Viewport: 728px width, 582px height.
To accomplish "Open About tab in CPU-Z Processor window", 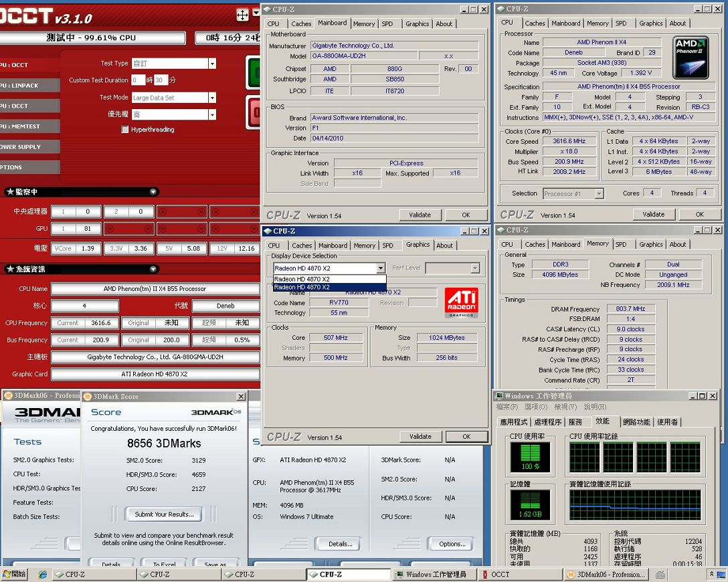I will point(677,23).
